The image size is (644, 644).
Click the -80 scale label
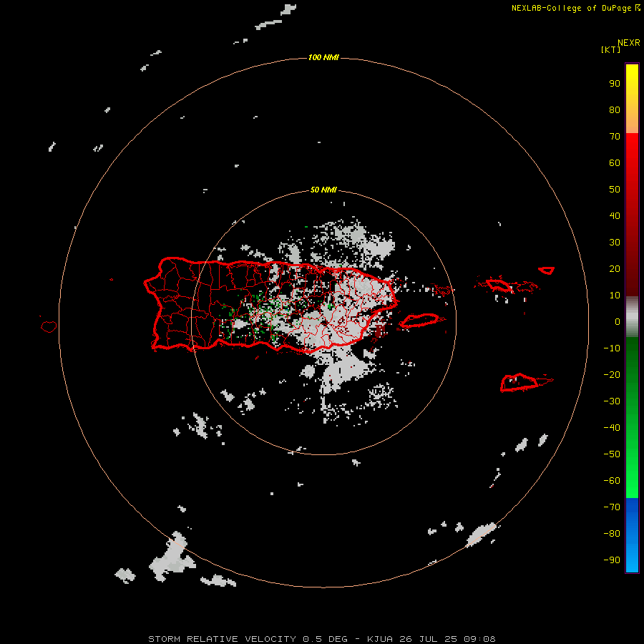click(x=612, y=534)
